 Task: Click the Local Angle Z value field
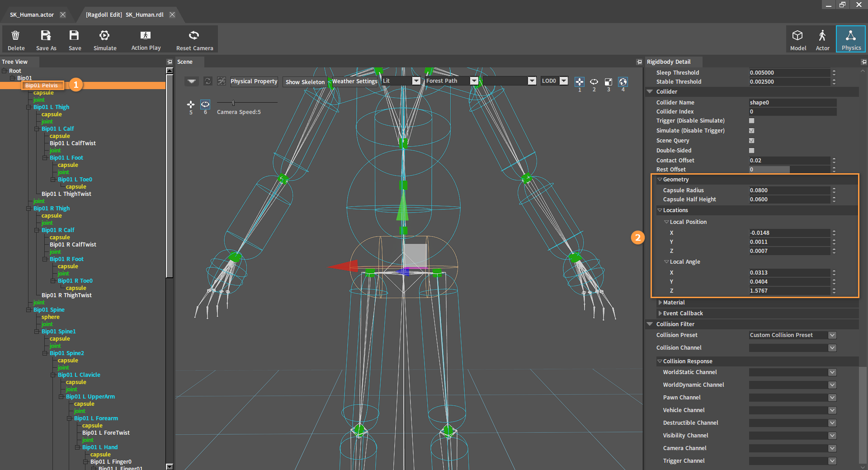point(789,291)
